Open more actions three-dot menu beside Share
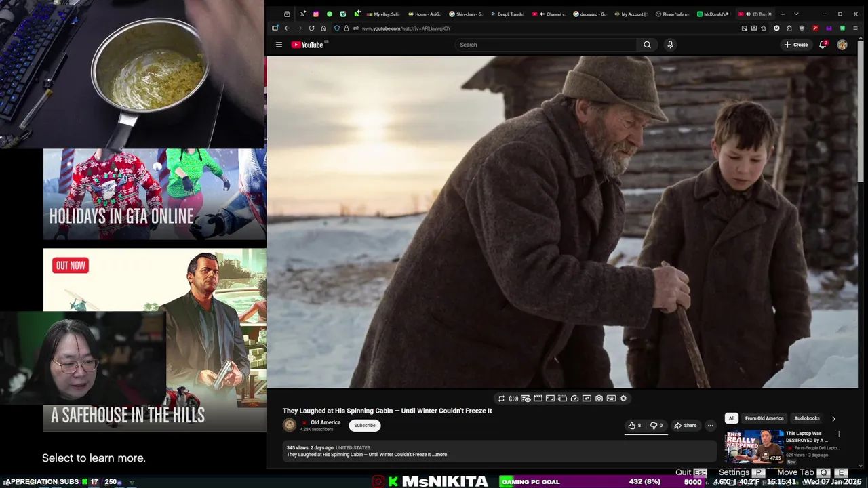The height and width of the screenshot is (488, 868). coord(710,426)
